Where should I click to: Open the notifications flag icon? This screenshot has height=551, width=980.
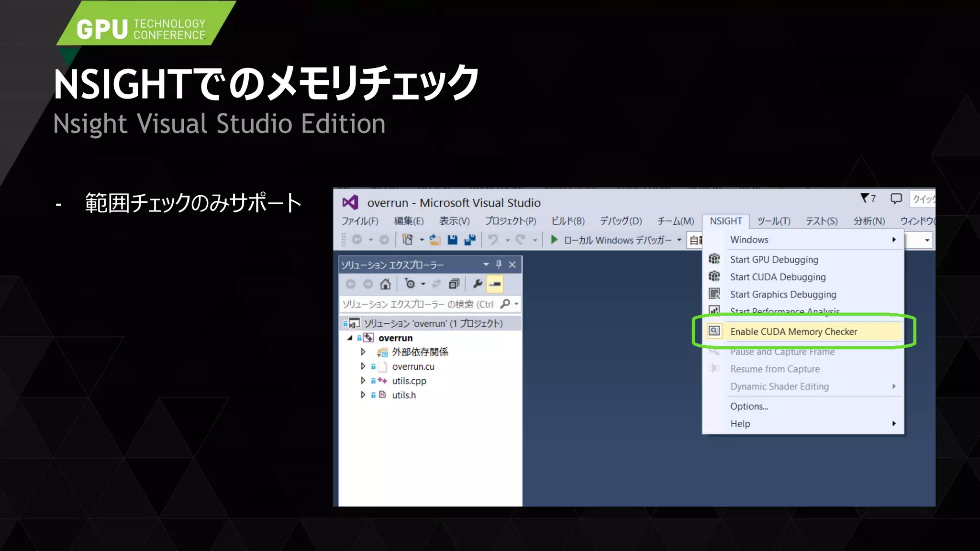pyautogui.click(x=865, y=198)
